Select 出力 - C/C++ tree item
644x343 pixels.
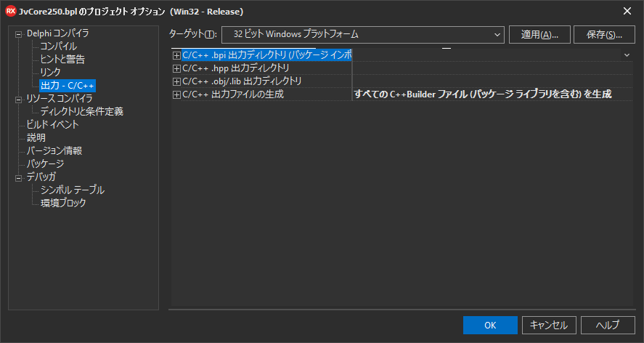click(68, 86)
